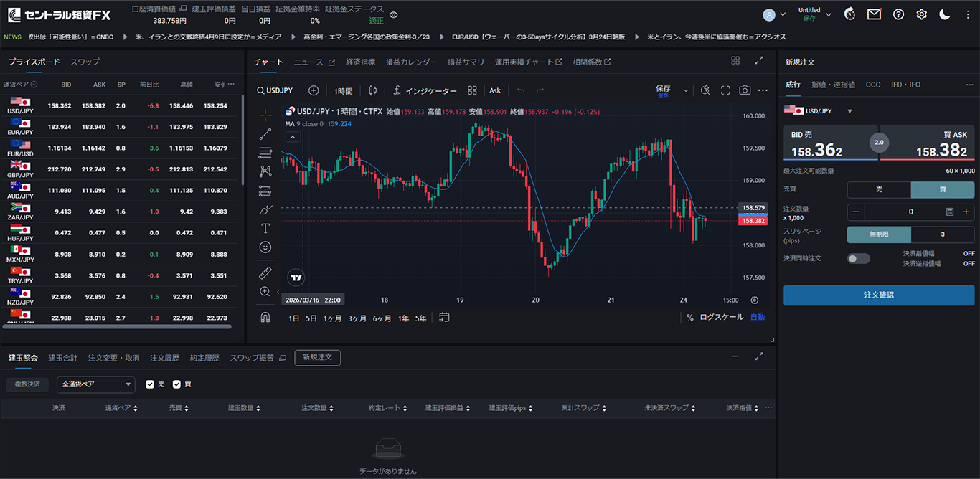
Task: Click the magnet mode icon
Action: (265, 318)
